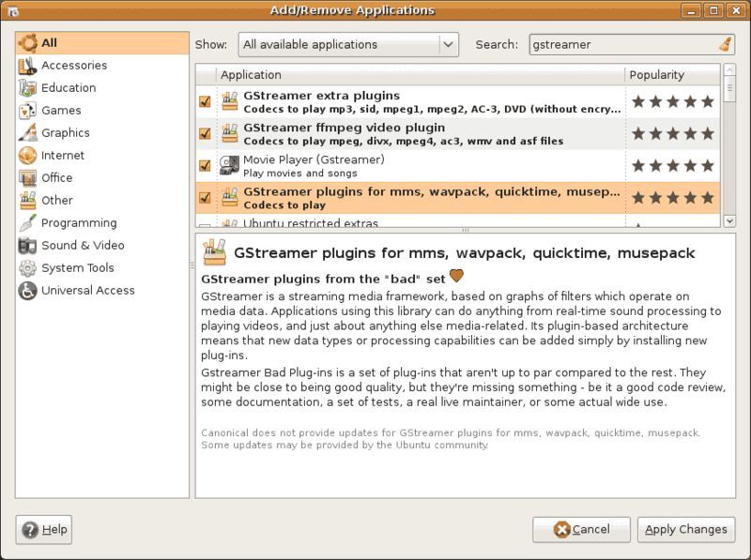Select the Sound & Video icon
Image resolution: width=751 pixels, height=560 pixels.
[x=27, y=246]
